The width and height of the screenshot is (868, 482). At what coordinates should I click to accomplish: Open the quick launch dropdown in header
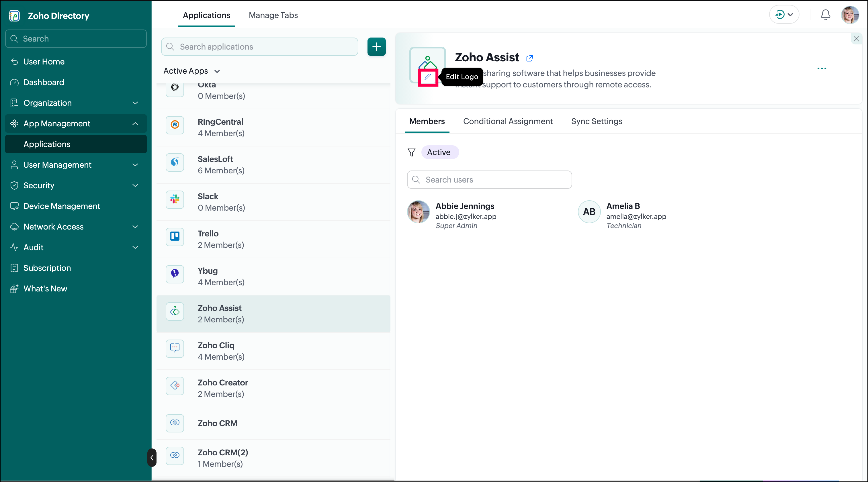(x=784, y=15)
